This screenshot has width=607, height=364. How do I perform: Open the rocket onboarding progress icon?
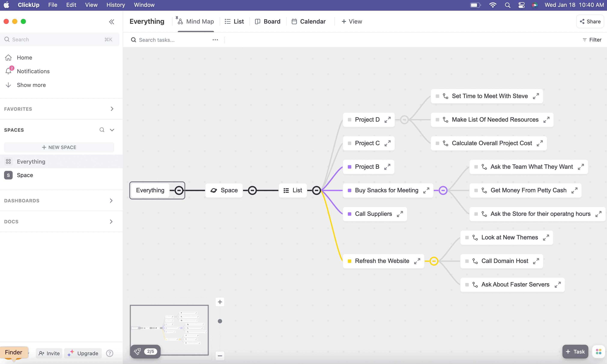137,351
